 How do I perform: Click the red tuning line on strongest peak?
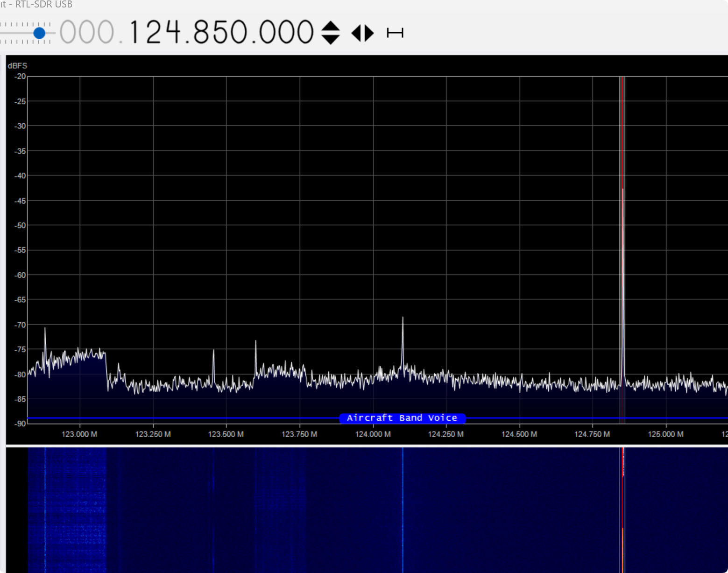(623, 140)
